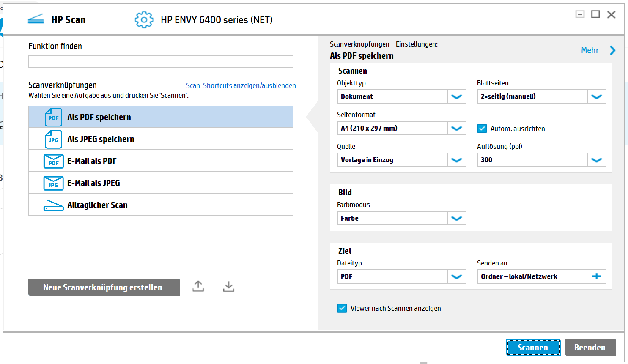Click the upload scan shortcut icon
Image resolution: width=628 pixels, height=364 pixels.
click(198, 286)
